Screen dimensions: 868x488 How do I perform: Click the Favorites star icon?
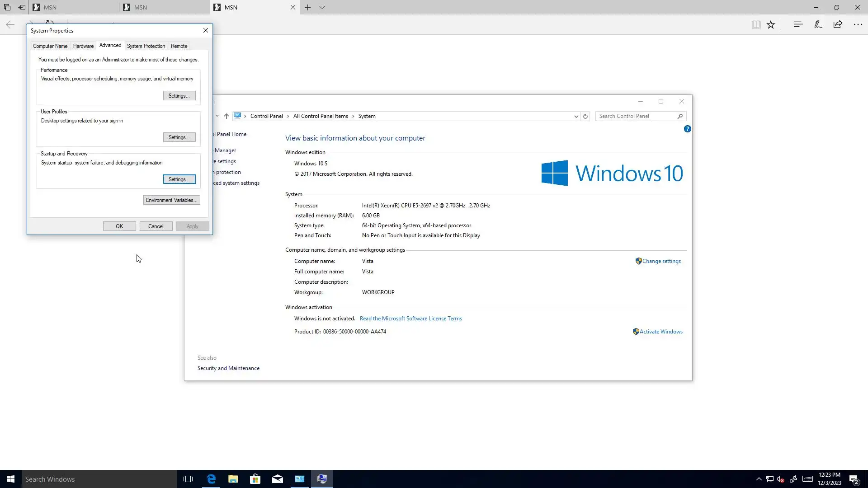pyautogui.click(x=771, y=24)
